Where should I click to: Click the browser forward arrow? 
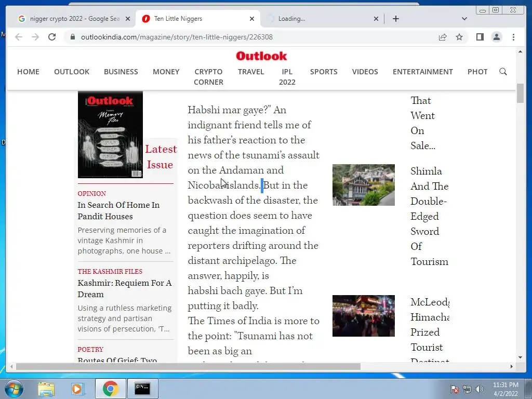pyautogui.click(x=35, y=37)
